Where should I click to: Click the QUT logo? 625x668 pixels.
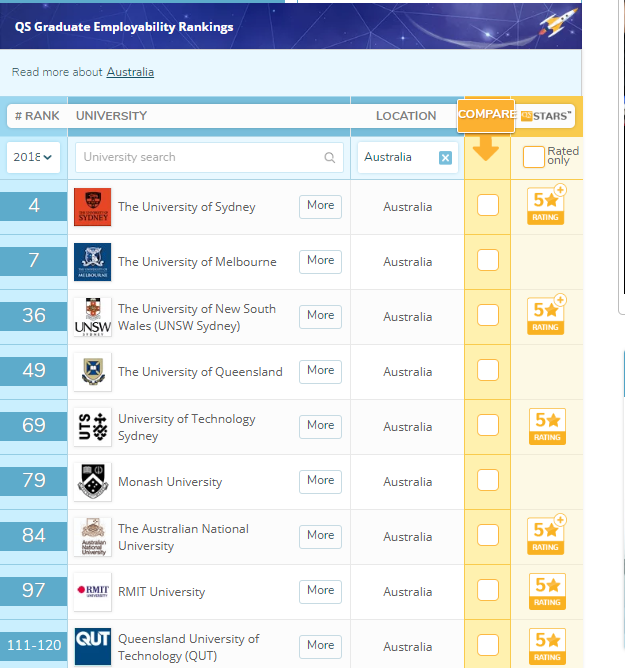(92, 646)
